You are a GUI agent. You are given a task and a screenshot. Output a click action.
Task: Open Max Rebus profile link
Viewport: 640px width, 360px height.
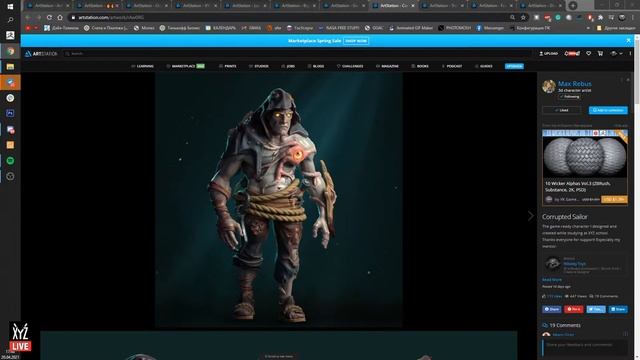(575, 84)
